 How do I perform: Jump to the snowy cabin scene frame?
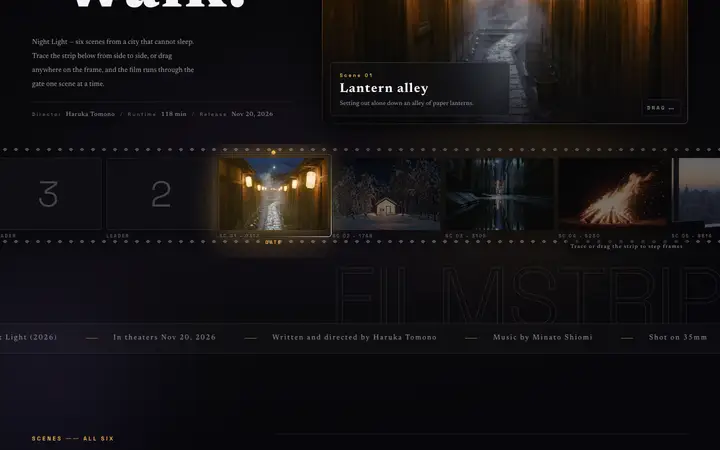[386, 194]
